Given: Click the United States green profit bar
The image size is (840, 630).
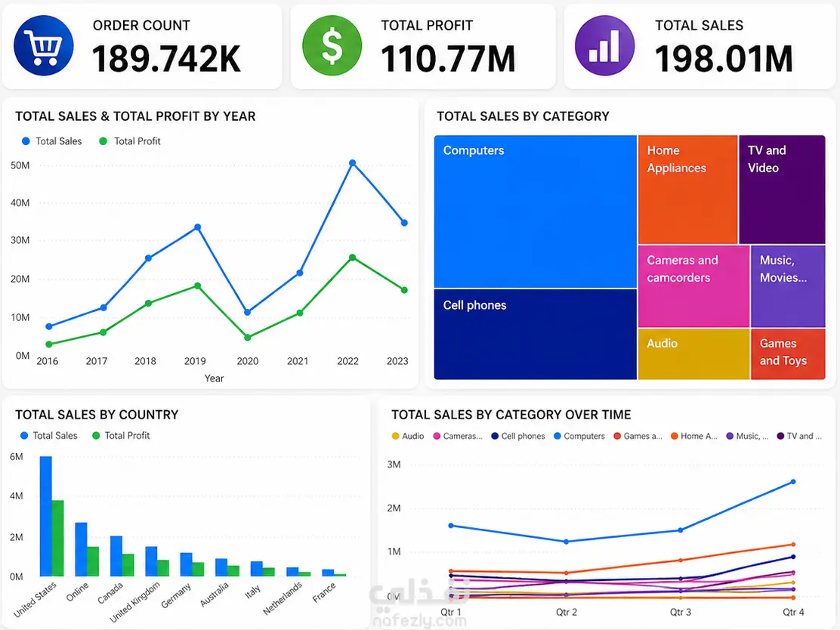Looking at the screenshot, I should coord(58,539).
